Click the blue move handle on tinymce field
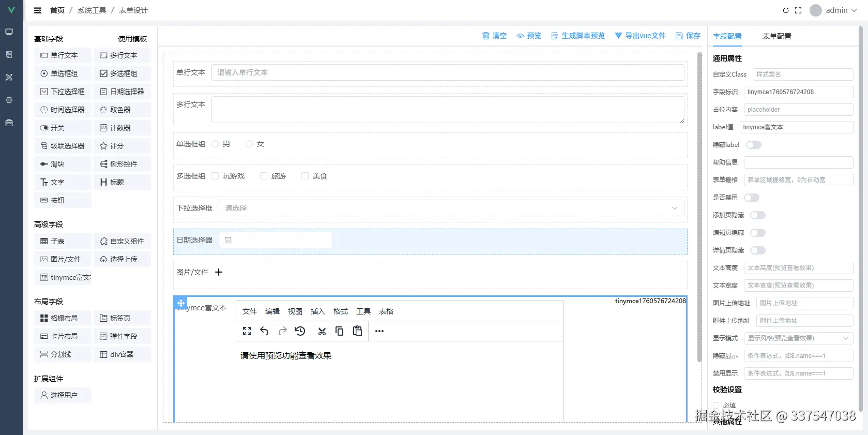The image size is (868, 435). (181, 303)
